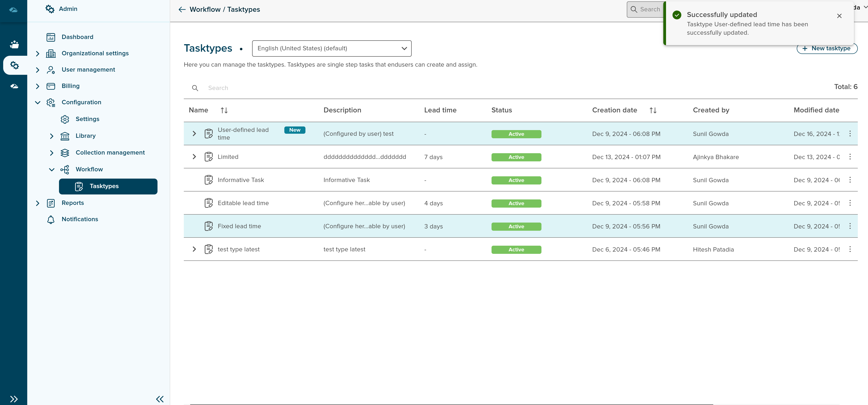Click the collapse sidebar double-chevron icon

click(160, 399)
